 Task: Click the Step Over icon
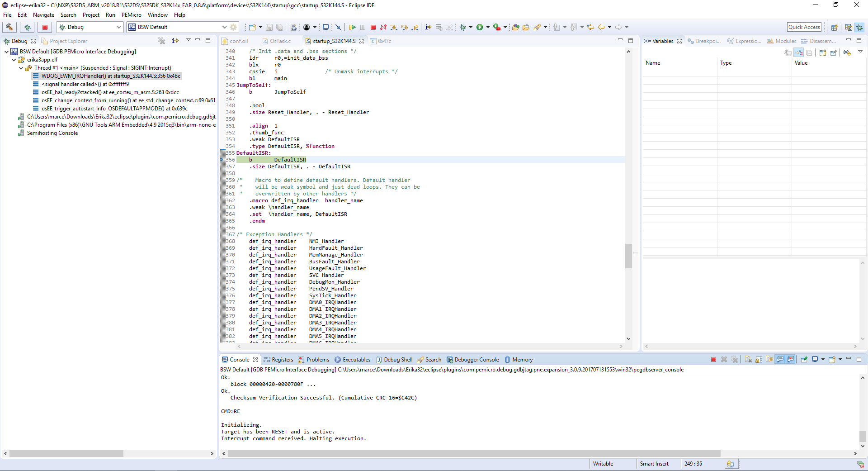404,27
